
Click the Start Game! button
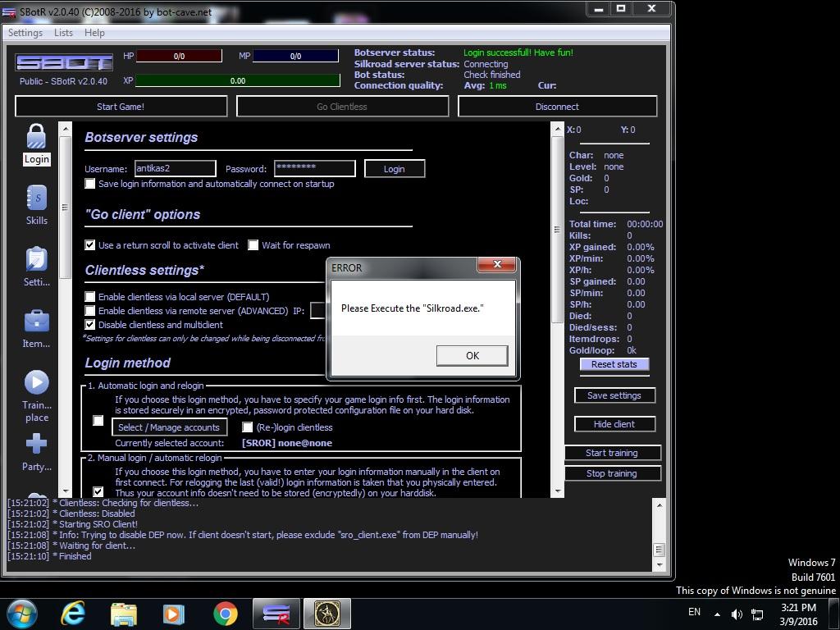coord(121,106)
